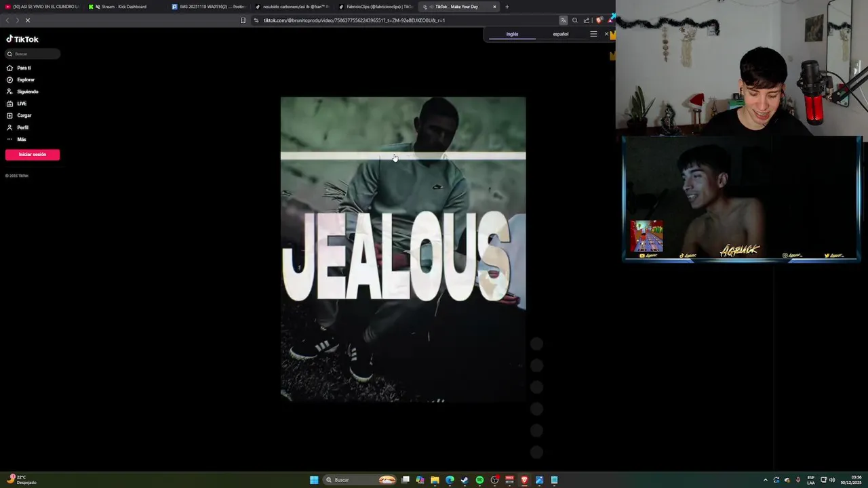Show hidden system tray icons
Screen dimensions: 868x488
[x=766, y=480]
